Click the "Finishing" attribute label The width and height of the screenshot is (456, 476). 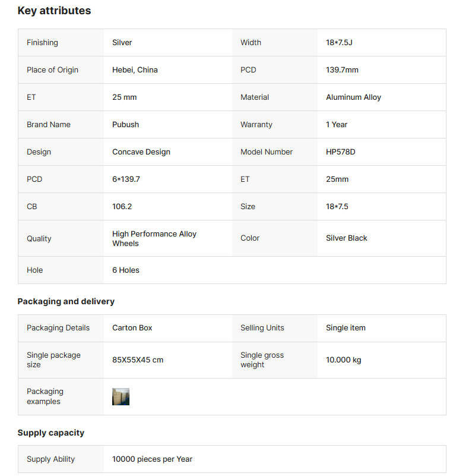coord(42,43)
